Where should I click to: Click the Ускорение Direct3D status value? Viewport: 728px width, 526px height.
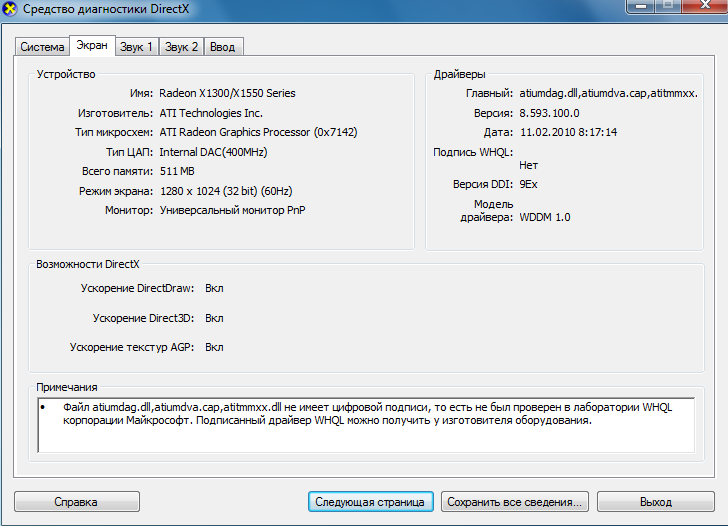click(214, 318)
